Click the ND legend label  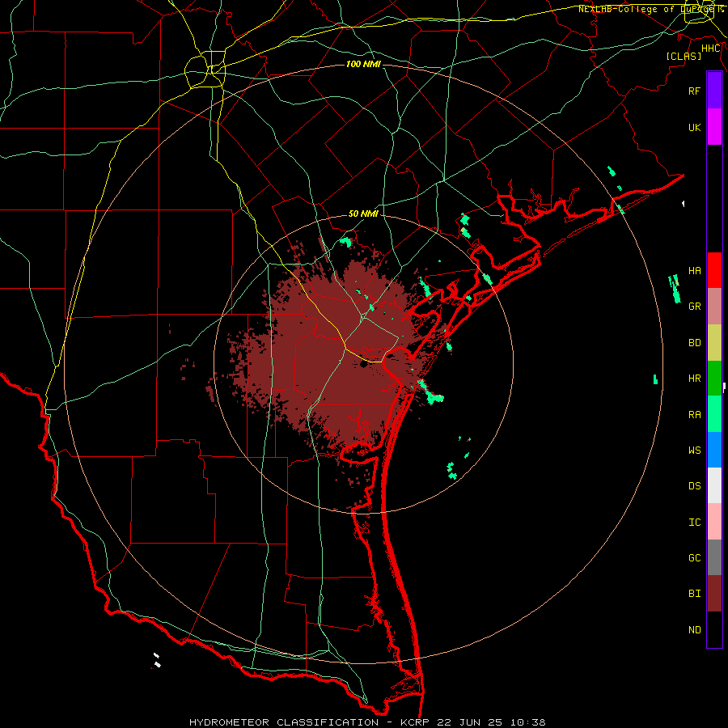(x=694, y=630)
